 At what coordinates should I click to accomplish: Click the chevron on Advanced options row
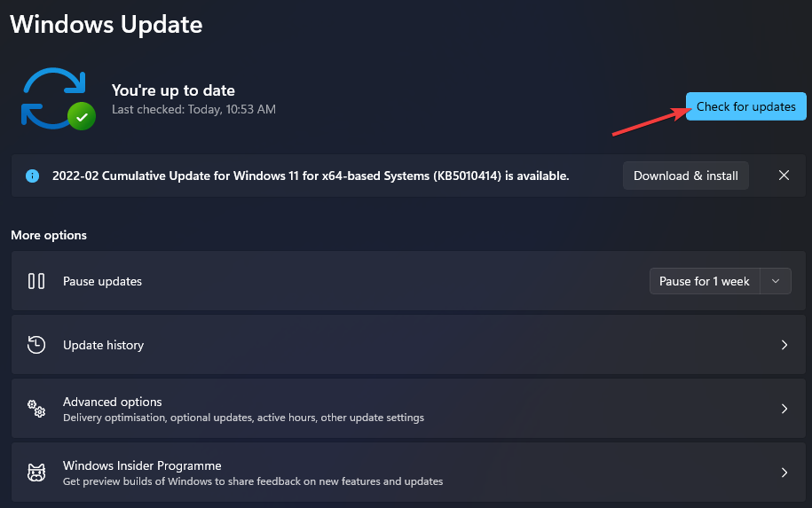784,409
